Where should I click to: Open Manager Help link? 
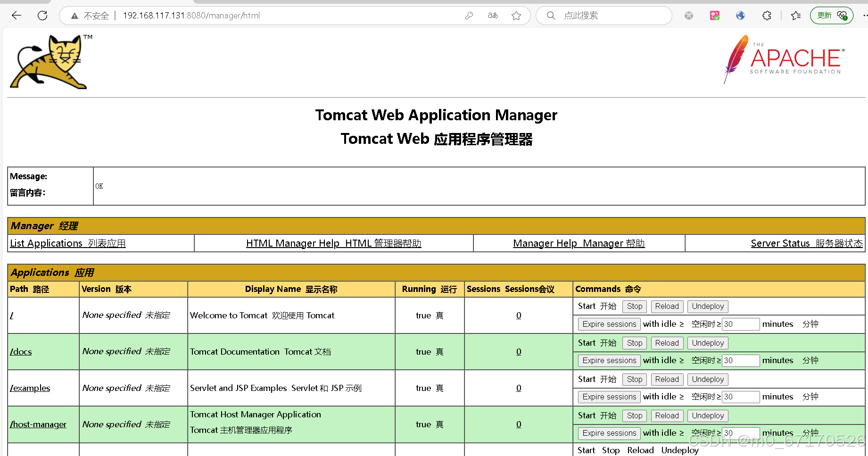click(579, 243)
